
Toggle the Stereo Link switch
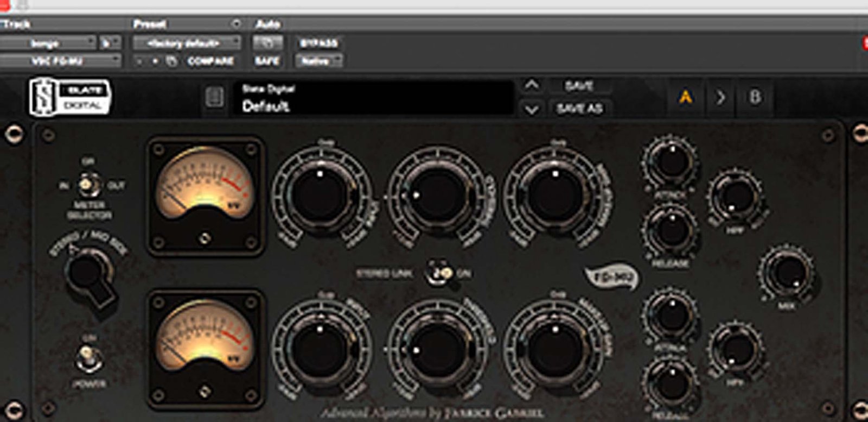440,273
